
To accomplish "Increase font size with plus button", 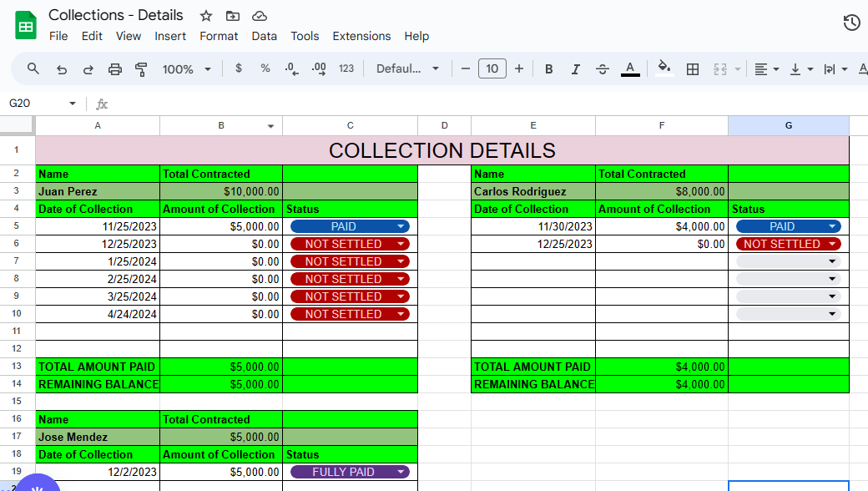I will [x=518, y=68].
